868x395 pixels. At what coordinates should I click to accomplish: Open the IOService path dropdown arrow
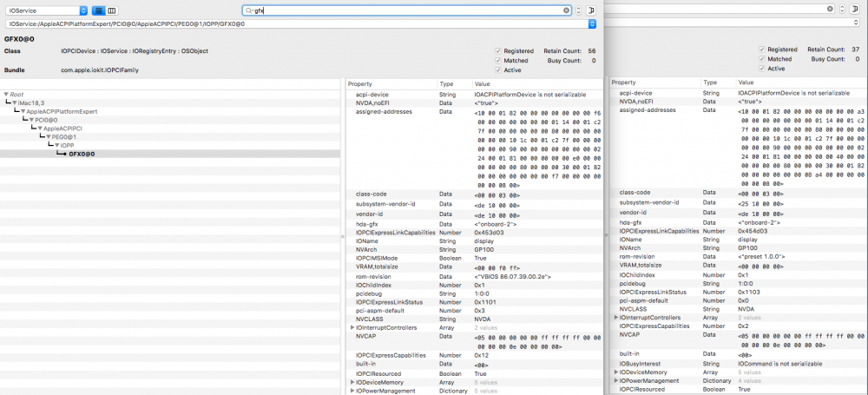592,23
